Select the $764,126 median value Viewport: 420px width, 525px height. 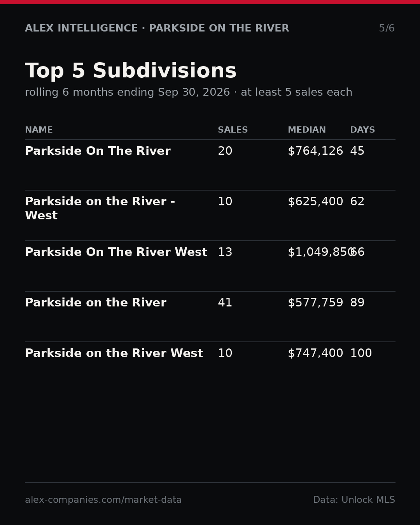(315, 151)
